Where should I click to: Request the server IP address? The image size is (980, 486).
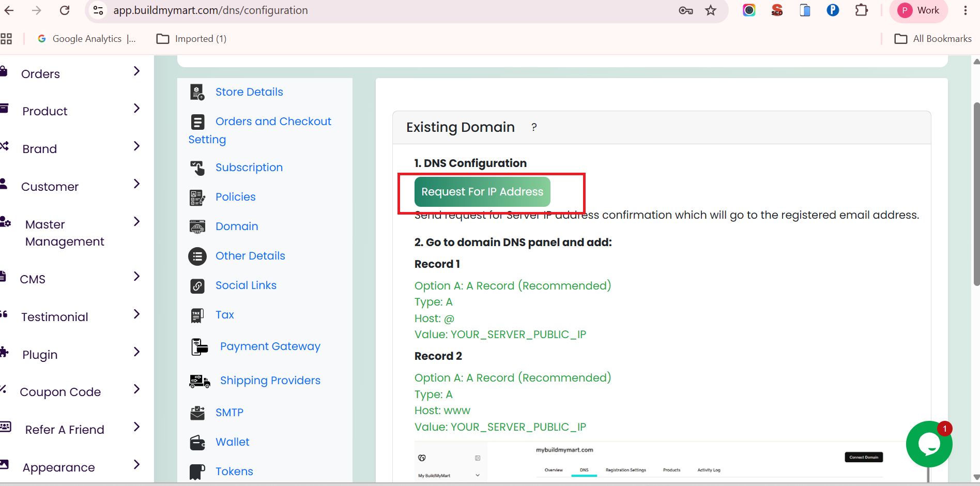click(482, 192)
